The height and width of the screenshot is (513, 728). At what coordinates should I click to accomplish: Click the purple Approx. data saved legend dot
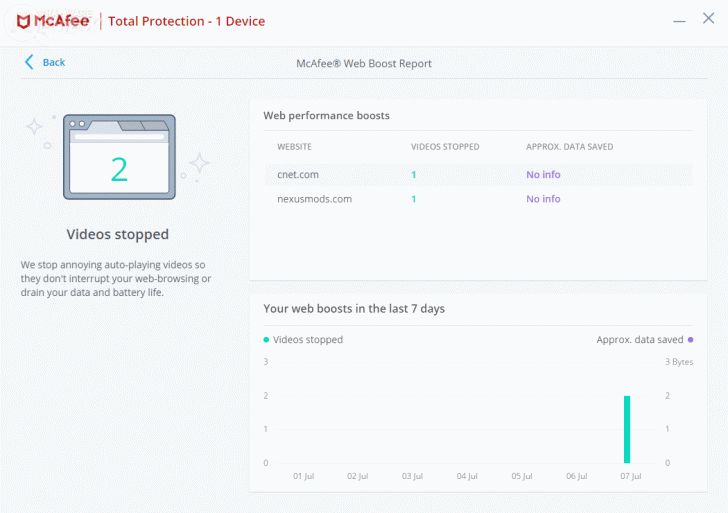point(690,340)
